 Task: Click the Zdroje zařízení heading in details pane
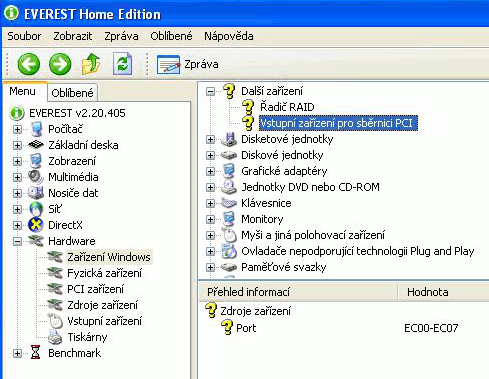coord(255,311)
